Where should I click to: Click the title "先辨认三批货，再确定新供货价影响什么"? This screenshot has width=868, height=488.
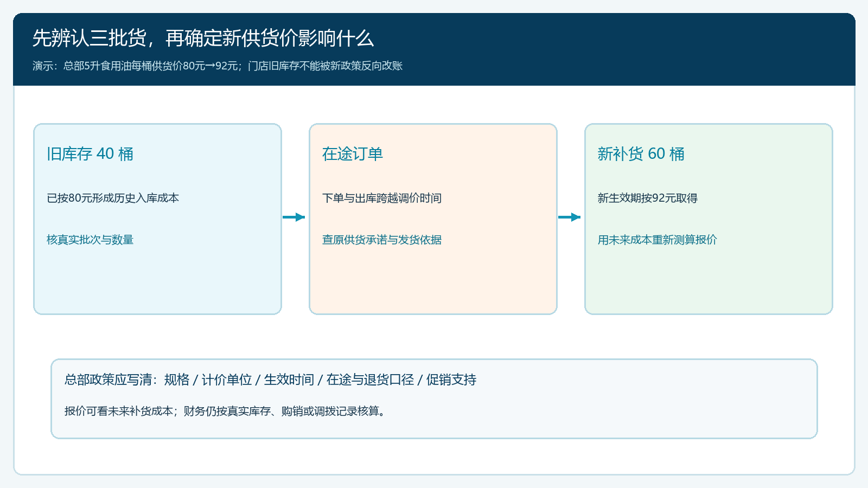point(203,38)
